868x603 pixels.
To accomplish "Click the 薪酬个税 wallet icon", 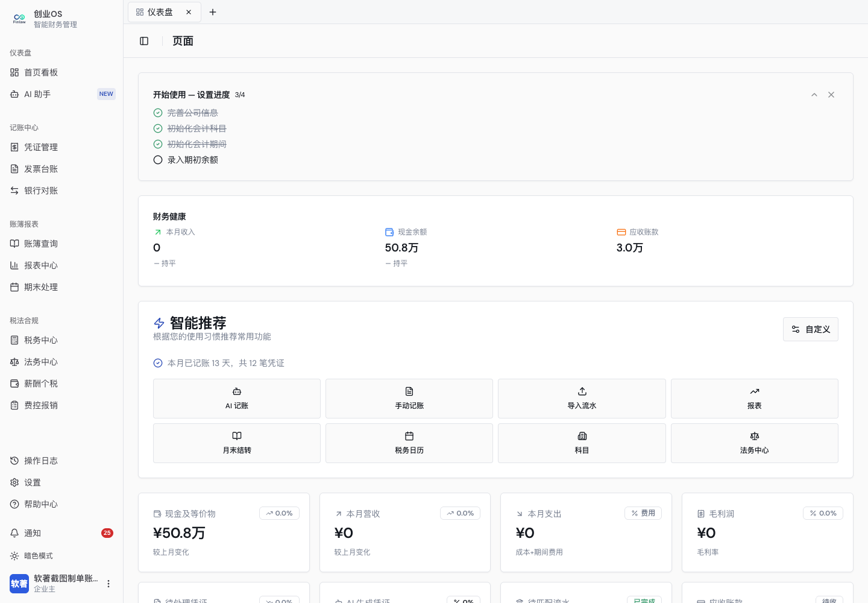I will pos(14,384).
